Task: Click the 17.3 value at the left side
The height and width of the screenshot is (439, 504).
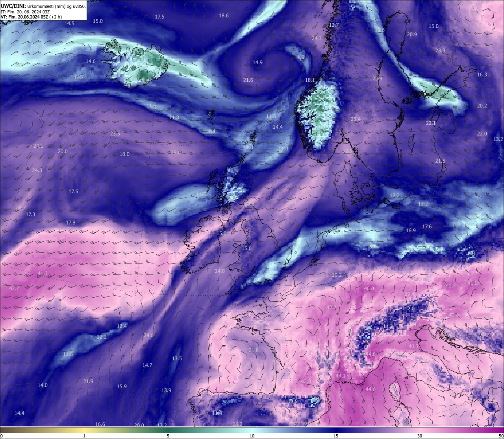Action: click(30, 215)
